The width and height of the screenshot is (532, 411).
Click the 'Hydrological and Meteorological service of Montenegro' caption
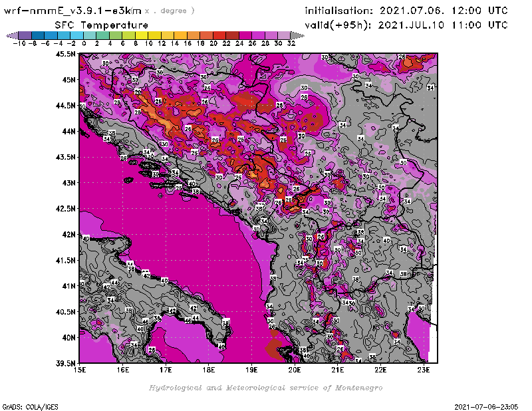pyautogui.click(x=265, y=388)
